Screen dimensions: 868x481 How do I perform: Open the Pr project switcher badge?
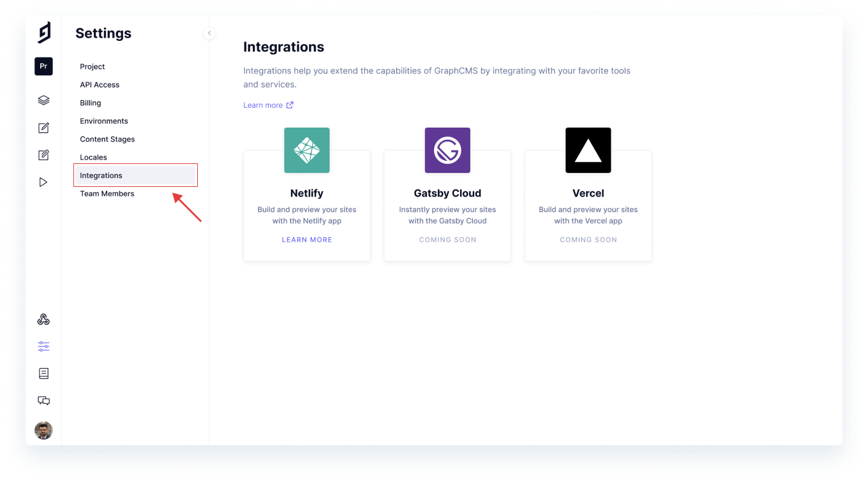43,66
